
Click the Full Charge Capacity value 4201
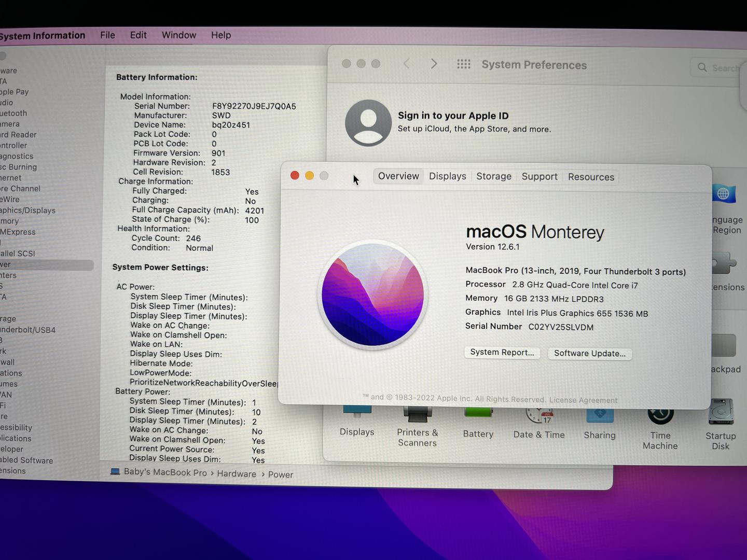(255, 211)
